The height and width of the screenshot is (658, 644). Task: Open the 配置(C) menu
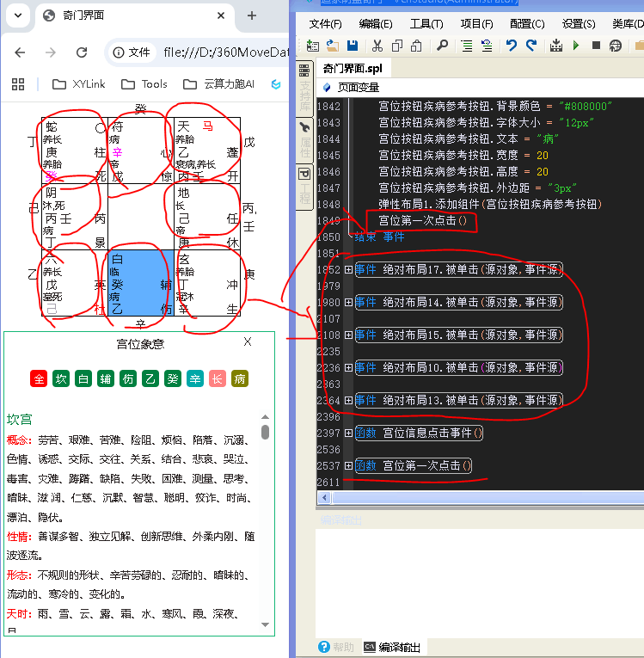coord(527,24)
